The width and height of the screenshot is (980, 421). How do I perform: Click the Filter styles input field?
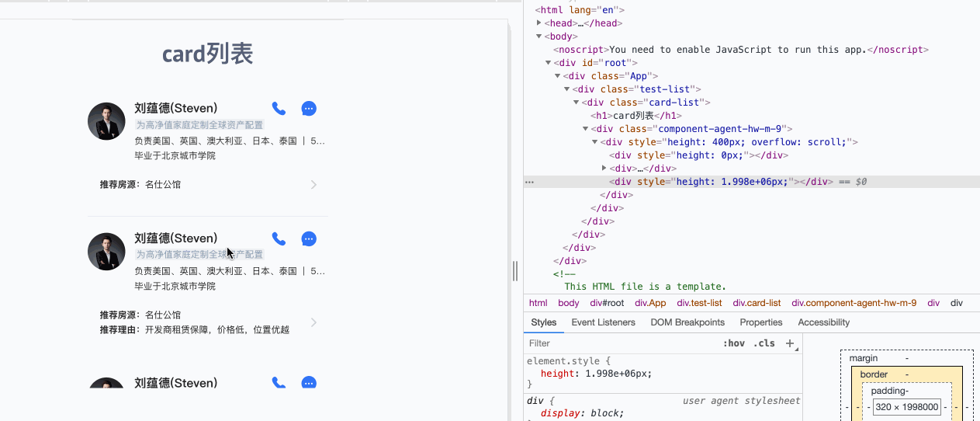point(621,343)
